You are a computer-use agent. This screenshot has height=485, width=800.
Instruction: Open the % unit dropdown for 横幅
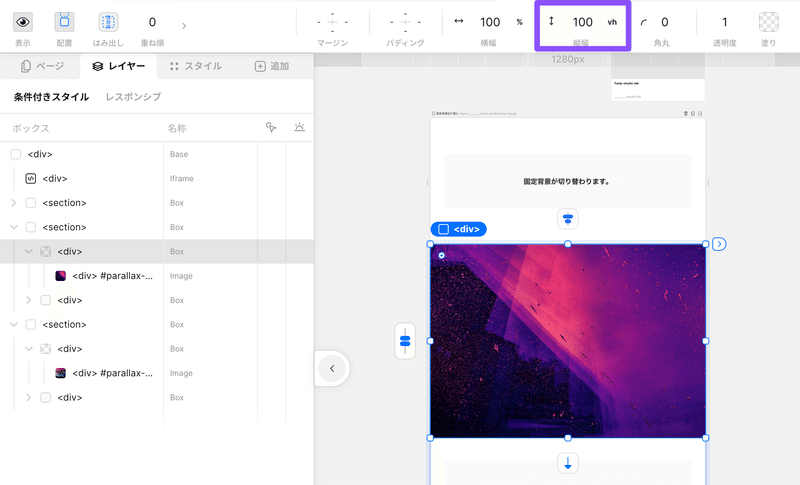pyautogui.click(x=519, y=22)
